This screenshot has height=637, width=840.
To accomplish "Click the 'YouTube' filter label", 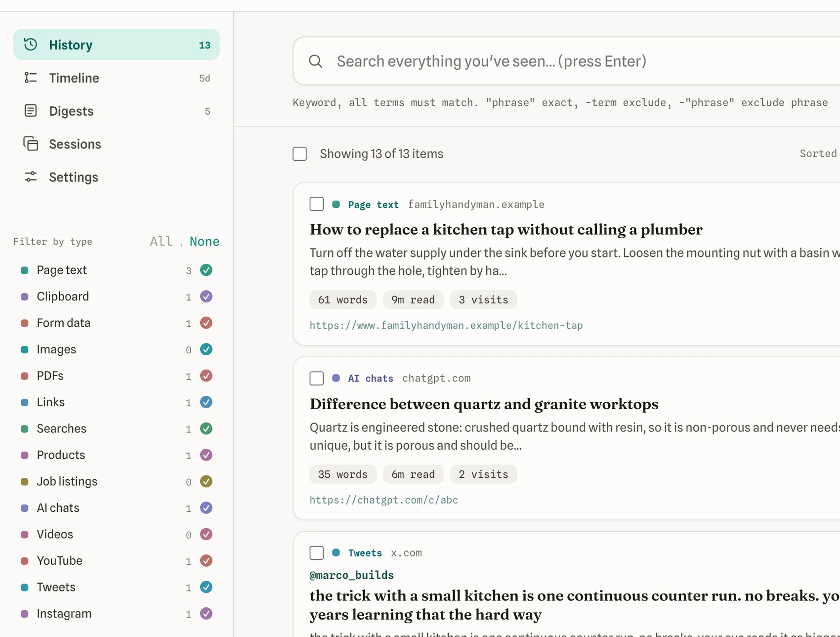I will click(x=60, y=561).
